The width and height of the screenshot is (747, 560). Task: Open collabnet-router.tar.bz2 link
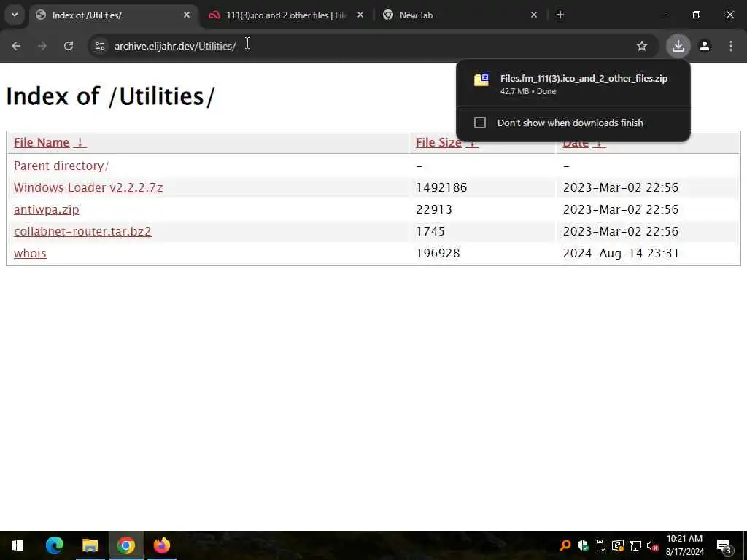tap(82, 231)
